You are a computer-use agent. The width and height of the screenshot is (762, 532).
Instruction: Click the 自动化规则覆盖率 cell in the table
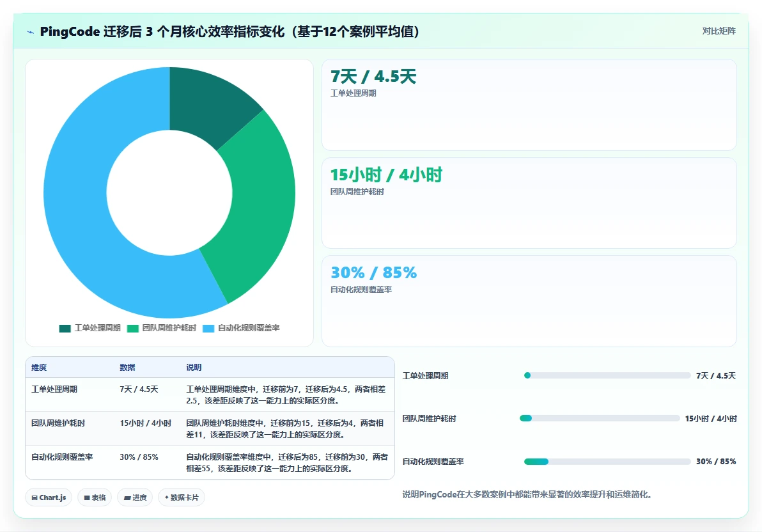click(x=62, y=457)
